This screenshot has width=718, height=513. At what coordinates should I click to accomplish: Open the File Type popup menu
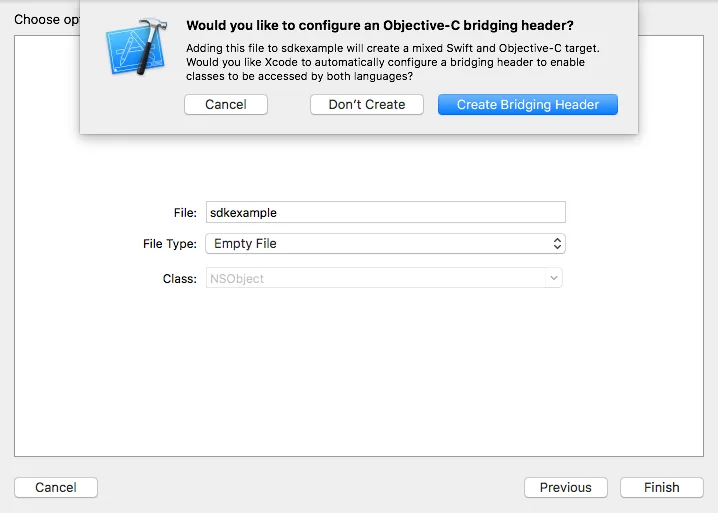tap(386, 244)
